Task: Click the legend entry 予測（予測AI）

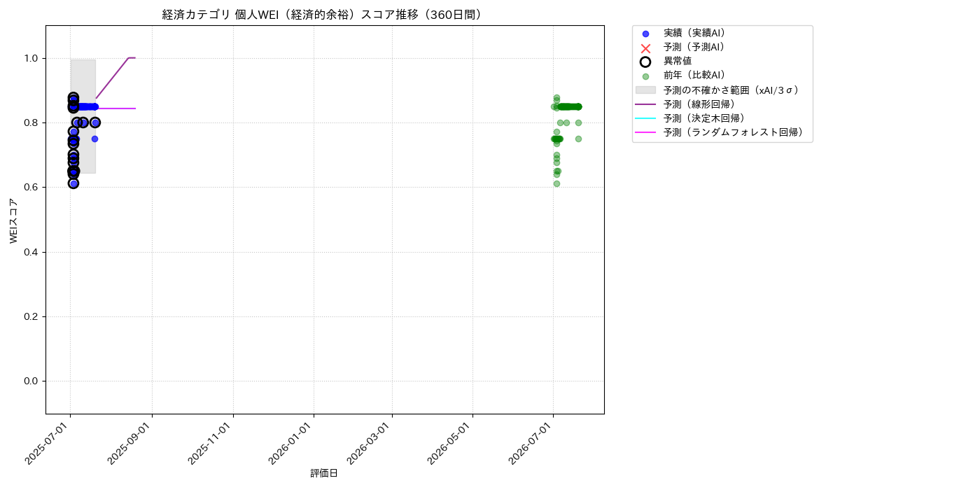Action: 694,47
